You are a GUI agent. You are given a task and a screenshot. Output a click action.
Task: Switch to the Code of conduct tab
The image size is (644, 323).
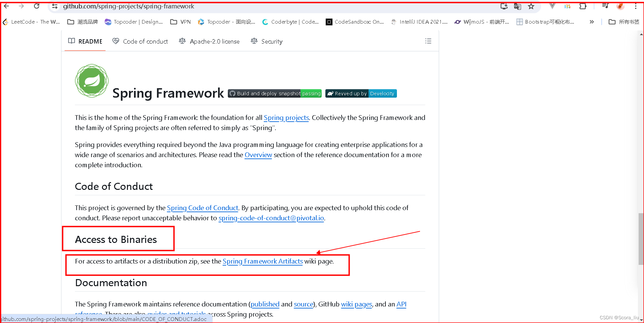click(140, 41)
